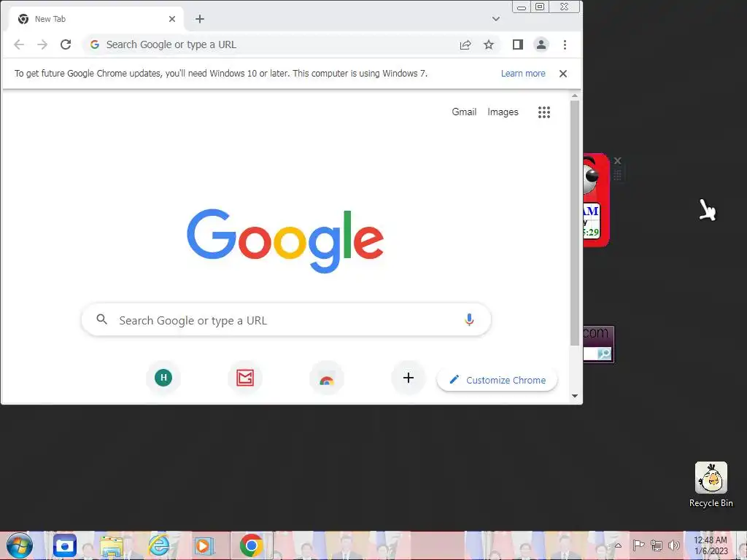
Task: Share this page using the share icon
Action: coord(465,44)
